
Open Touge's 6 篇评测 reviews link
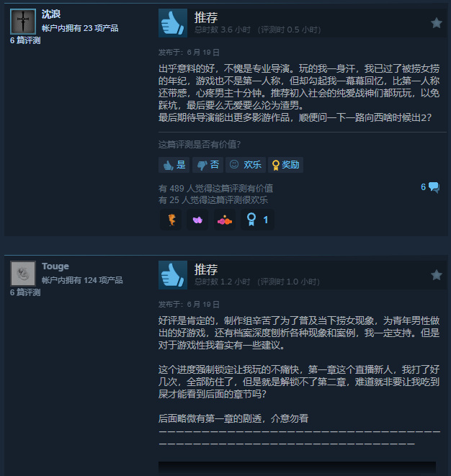point(25,292)
